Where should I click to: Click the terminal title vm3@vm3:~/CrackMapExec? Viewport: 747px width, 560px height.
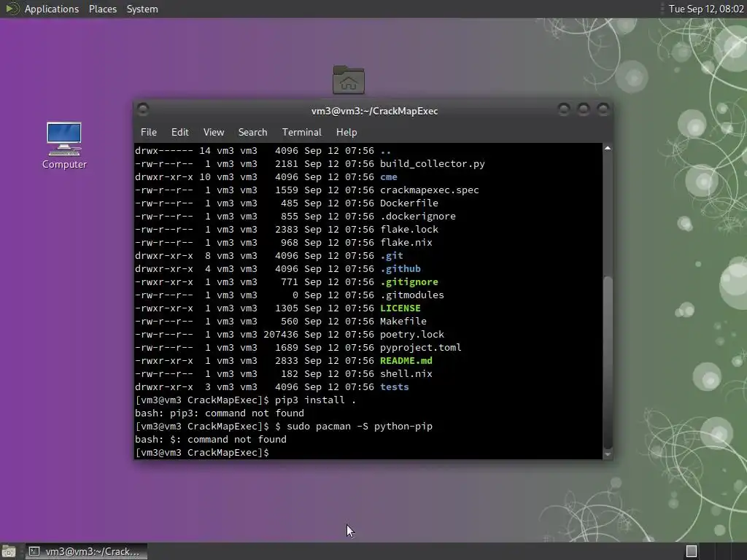[374, 111]
